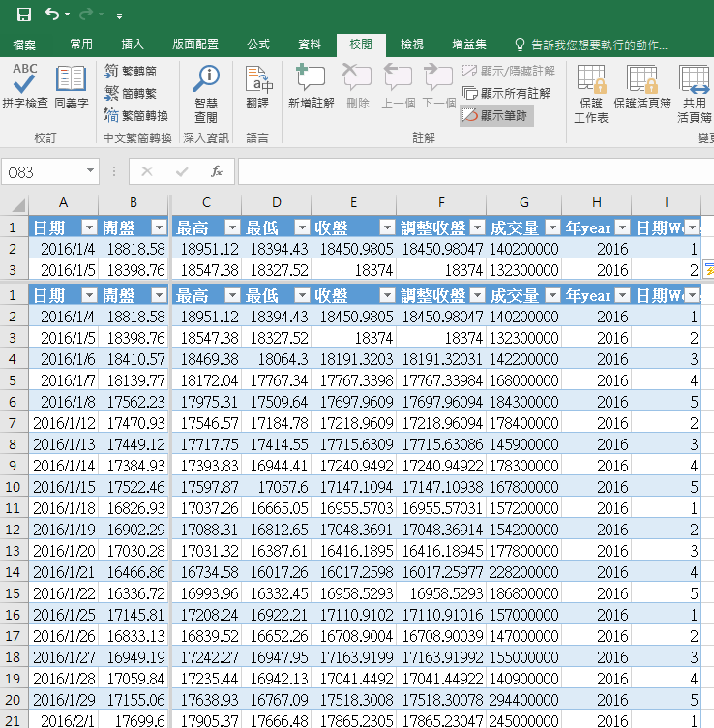Open the 日期 filter dropdown in top pane
714x728 pixels.
point(89,227)
